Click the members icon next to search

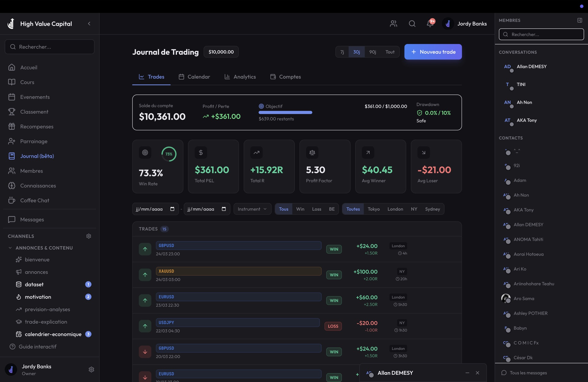394,24
